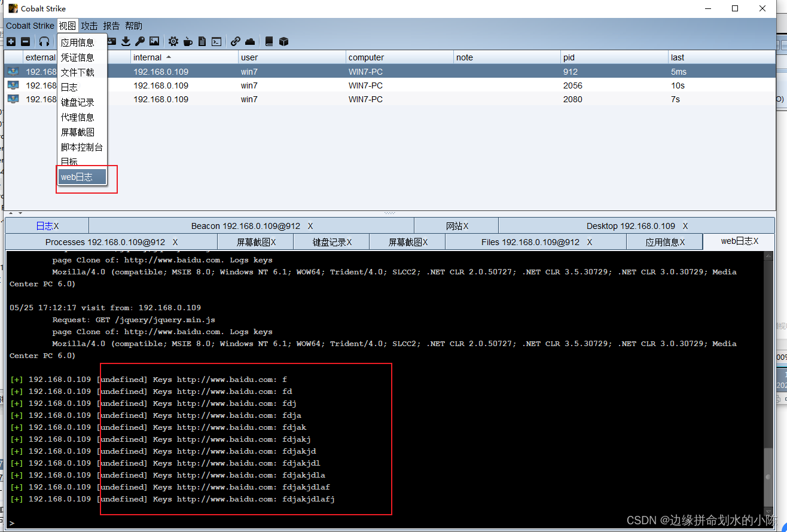The image size is (787, 532).
Task: Click beacon computer icon in pid 2056 row
Action: [13, 85]
